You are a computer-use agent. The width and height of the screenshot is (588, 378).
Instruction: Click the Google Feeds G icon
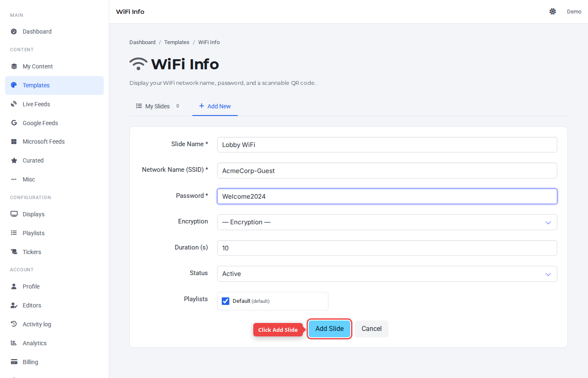(x=14, y=123)
